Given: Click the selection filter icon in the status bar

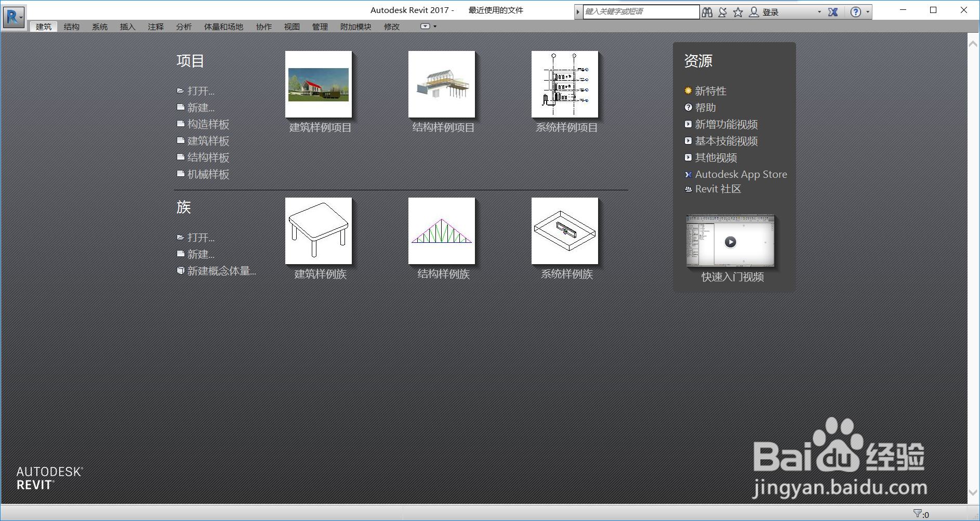Looking at the screenshot, I should 918,513.
